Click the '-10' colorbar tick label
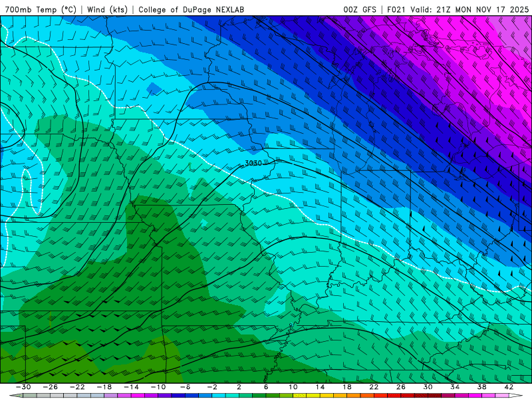This screenshot has height=399, width=532. point(158,387)
